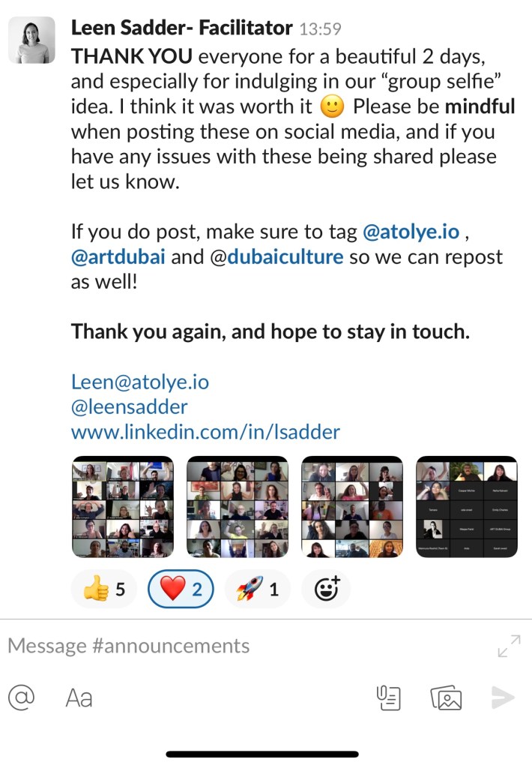The image size is (532, 768).
Task: Open the fourth group selfie with dark tiles
Action: 466,507
